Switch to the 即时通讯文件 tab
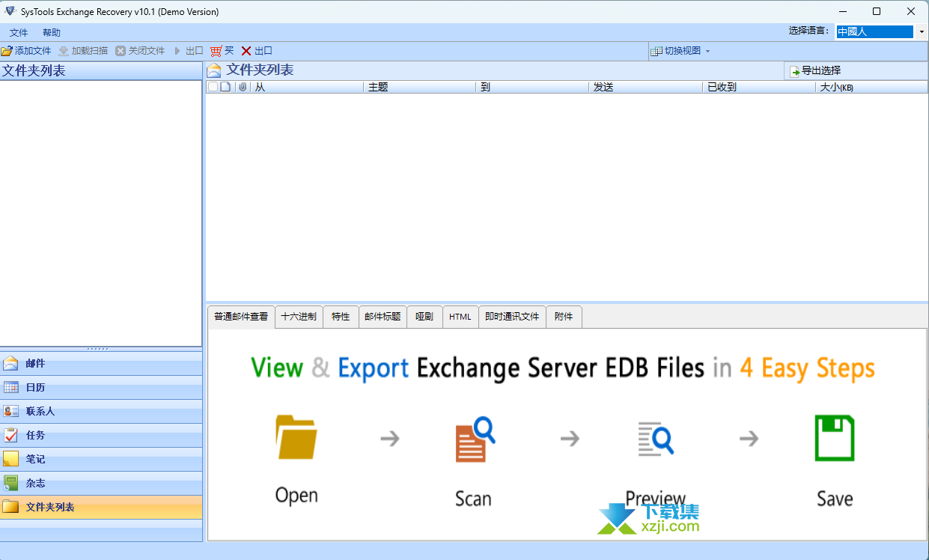Viewport: 929px width, 560px height. click(x=512, y=317)
